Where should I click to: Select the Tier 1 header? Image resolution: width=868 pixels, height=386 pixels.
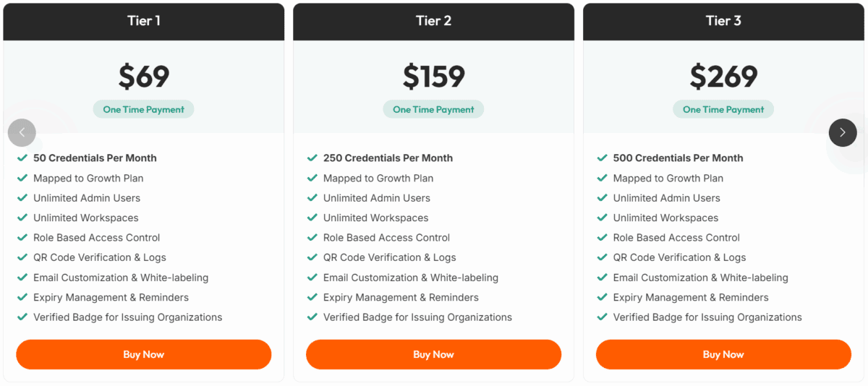pyautogui.click(x=144, y=21)
